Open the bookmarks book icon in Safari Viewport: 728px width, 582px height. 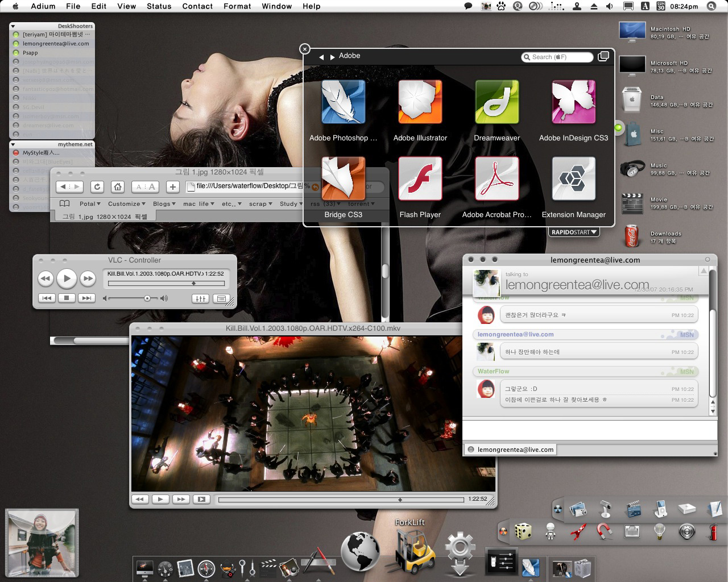64,203
